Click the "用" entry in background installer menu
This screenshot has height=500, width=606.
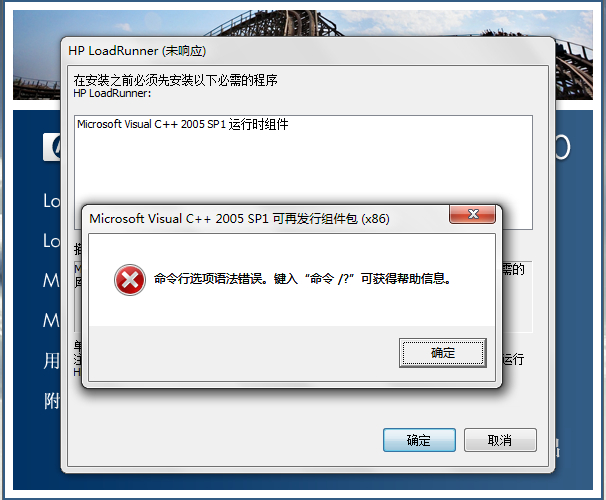(x=52, y=361)
